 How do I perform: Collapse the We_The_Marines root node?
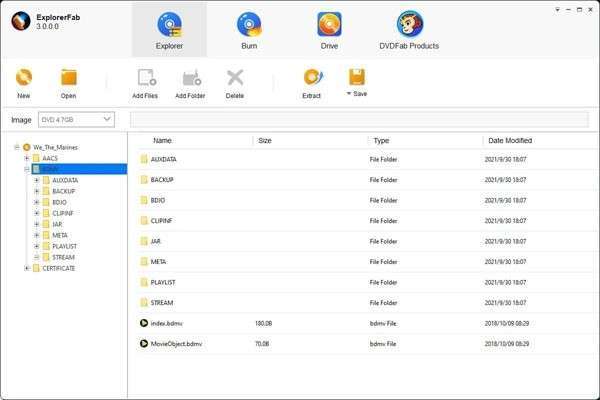point(17,147)
